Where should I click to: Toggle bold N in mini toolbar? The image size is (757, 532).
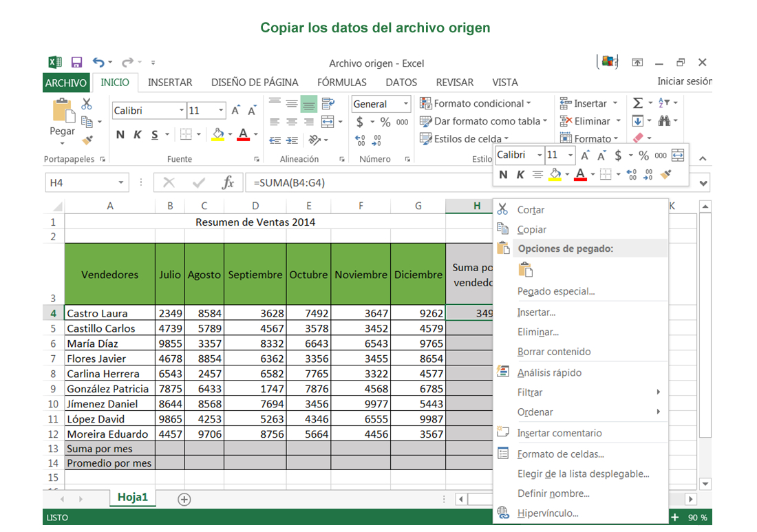pos(504,175)
